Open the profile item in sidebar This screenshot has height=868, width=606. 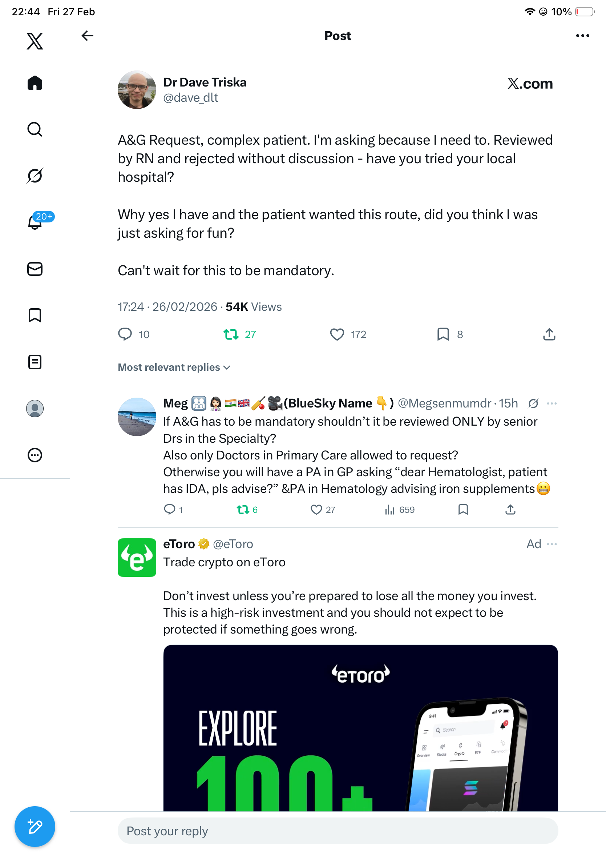35,408
